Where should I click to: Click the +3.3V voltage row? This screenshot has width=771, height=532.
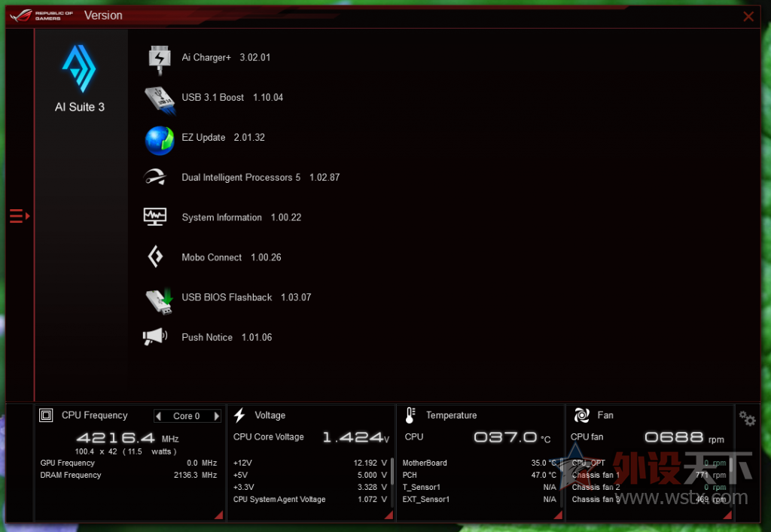[310, 488]
